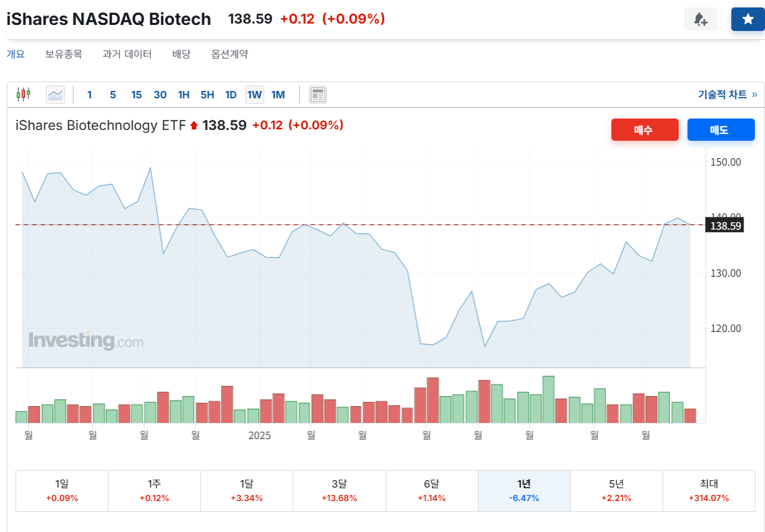
Task: Click the 138.59 price label on axis
Action: 725,226
